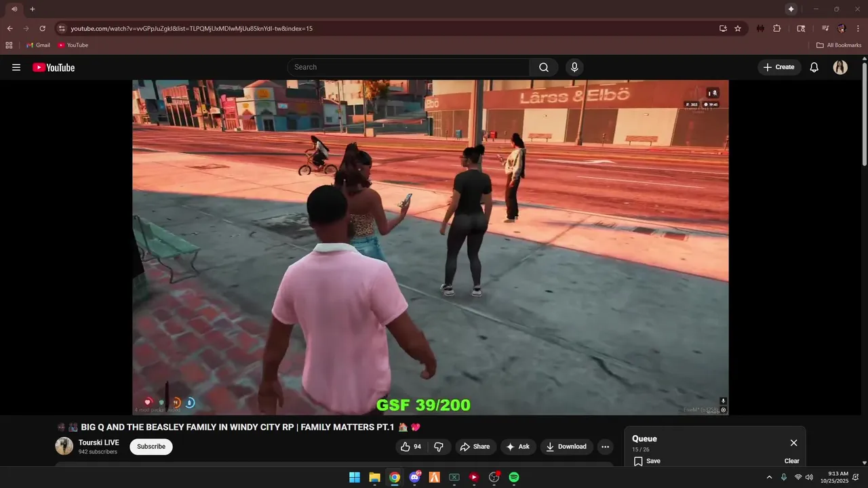Image resolution: width=868 pixels, height=488 pixels.
Task: Open the Gemini sparkle button in title bar
Action: click(791, 9)
